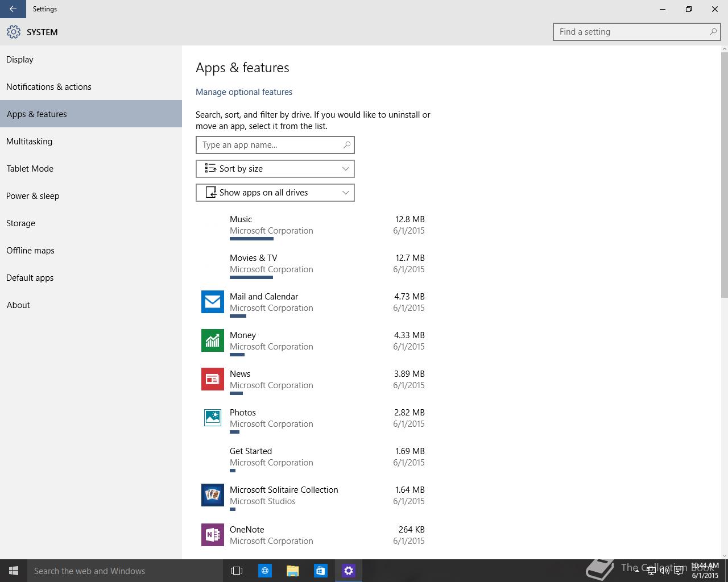The width and height of the screenshot is (728, 582).
Task: Select the Photos app name
Action: coord(243,413)
